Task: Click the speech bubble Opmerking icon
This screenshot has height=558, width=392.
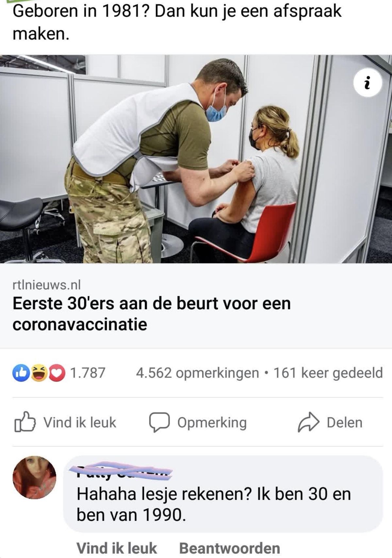Action: [x=159, y=423]
